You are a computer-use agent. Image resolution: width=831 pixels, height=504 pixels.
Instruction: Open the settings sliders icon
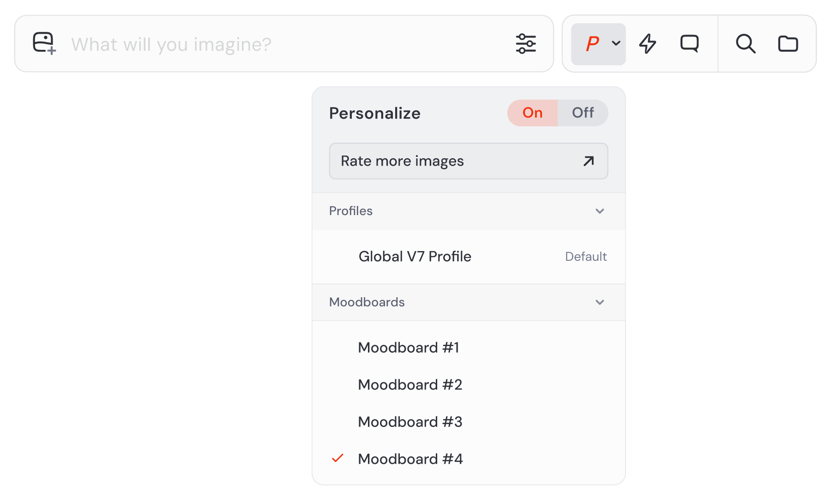click(x=526, y=44)
